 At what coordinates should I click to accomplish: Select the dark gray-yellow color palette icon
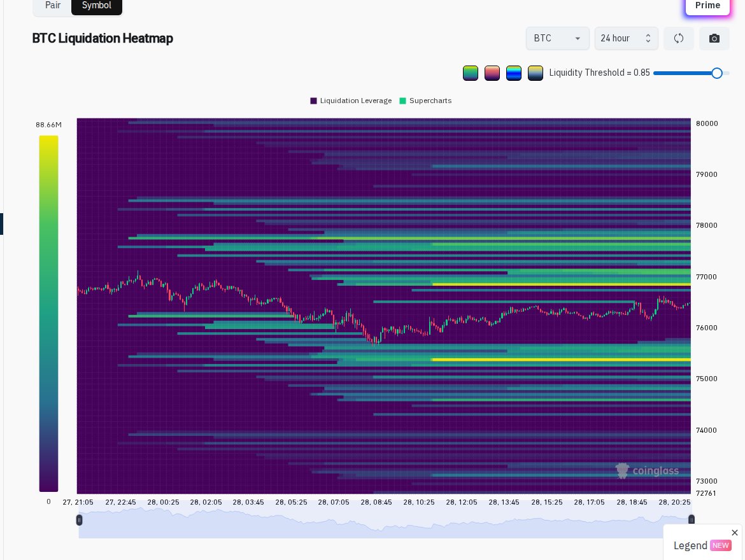coord(536,73)
